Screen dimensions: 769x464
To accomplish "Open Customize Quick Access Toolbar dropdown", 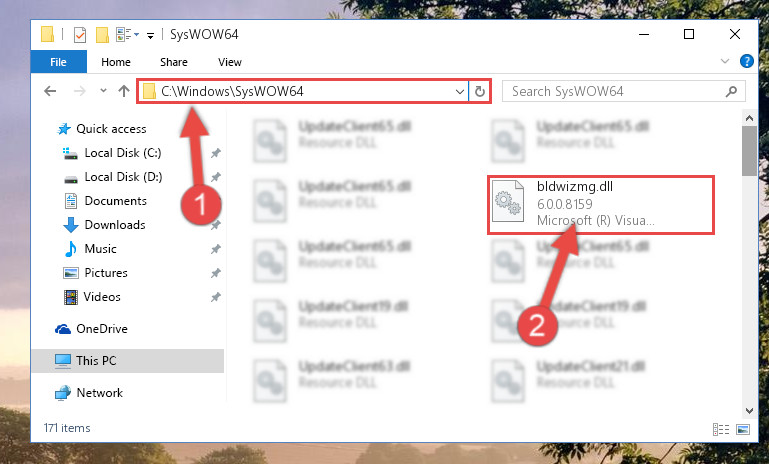I will [150, 35].
